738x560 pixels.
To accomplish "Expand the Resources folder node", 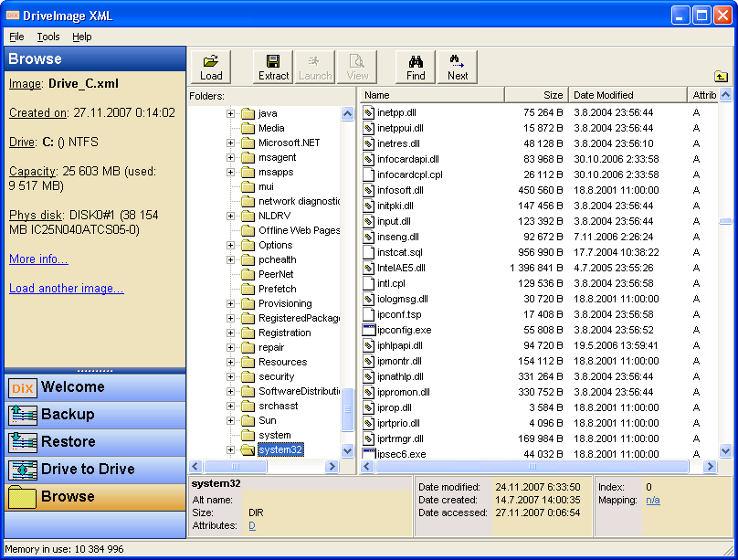I will pos(230,362).
